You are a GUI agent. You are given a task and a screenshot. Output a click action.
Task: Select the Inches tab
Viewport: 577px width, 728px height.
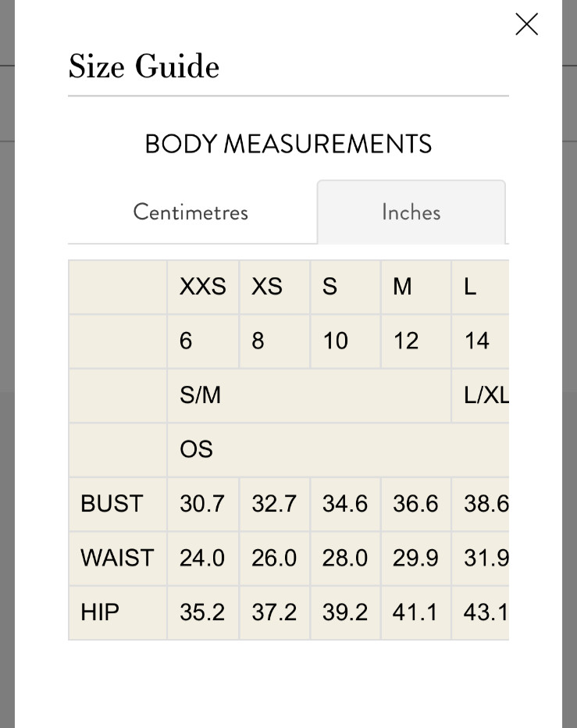click(411, 212)
